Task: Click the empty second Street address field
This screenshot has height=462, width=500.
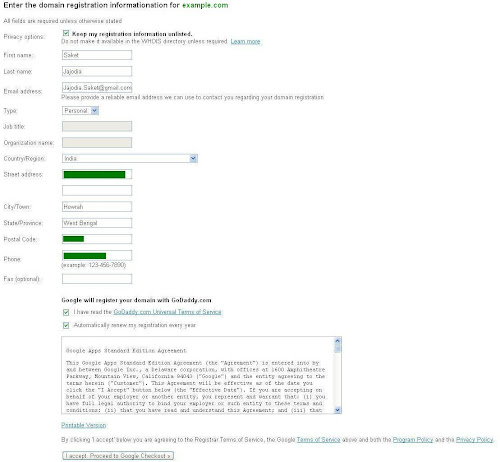Action: pos(97,191)
